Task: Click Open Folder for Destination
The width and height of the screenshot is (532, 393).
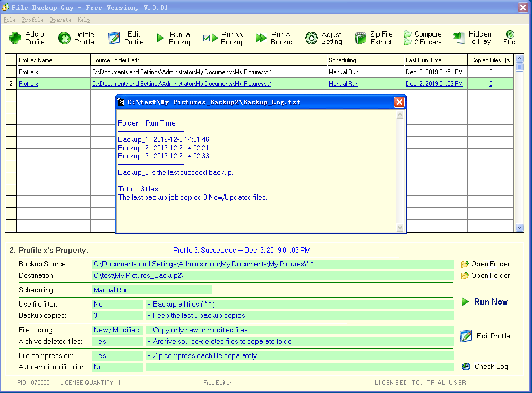Action: tap(486, 275)
